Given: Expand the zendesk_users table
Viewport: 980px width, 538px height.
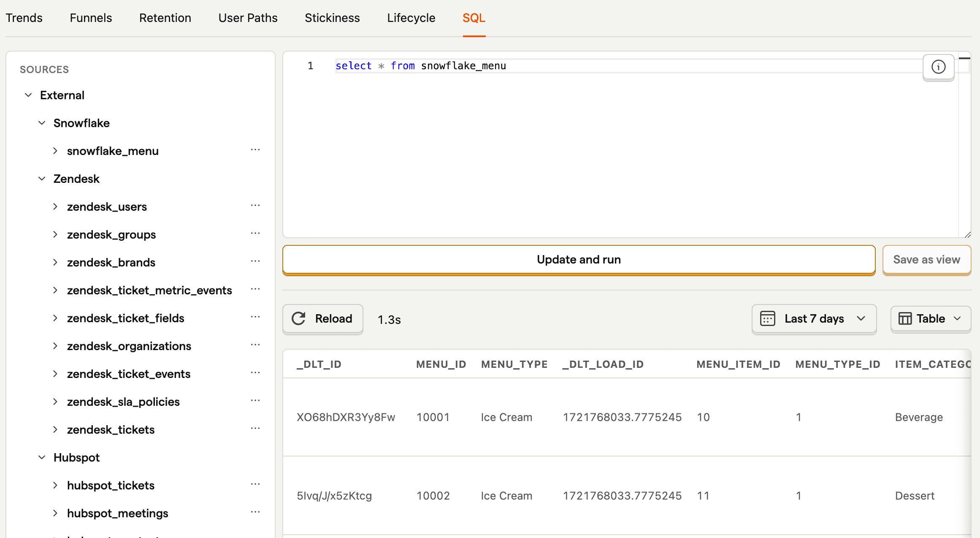Looking at the screenshot, I should point(55,207).
